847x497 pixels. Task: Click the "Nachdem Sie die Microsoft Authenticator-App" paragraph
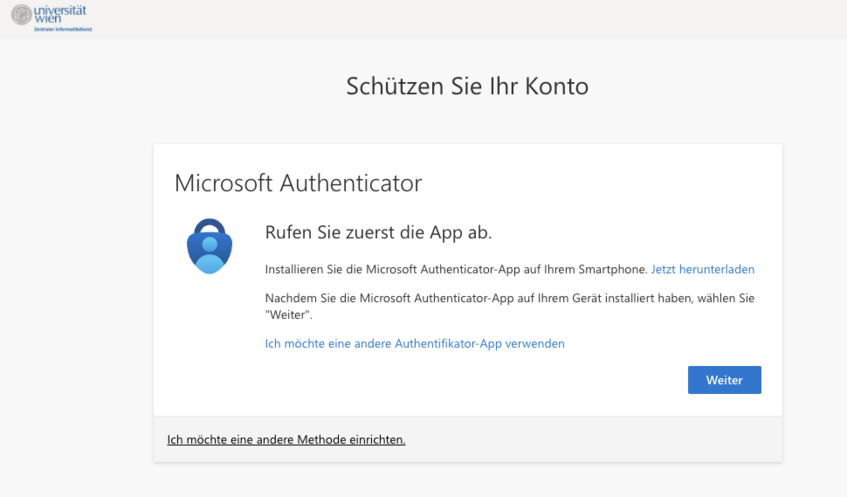coord(509,306)
